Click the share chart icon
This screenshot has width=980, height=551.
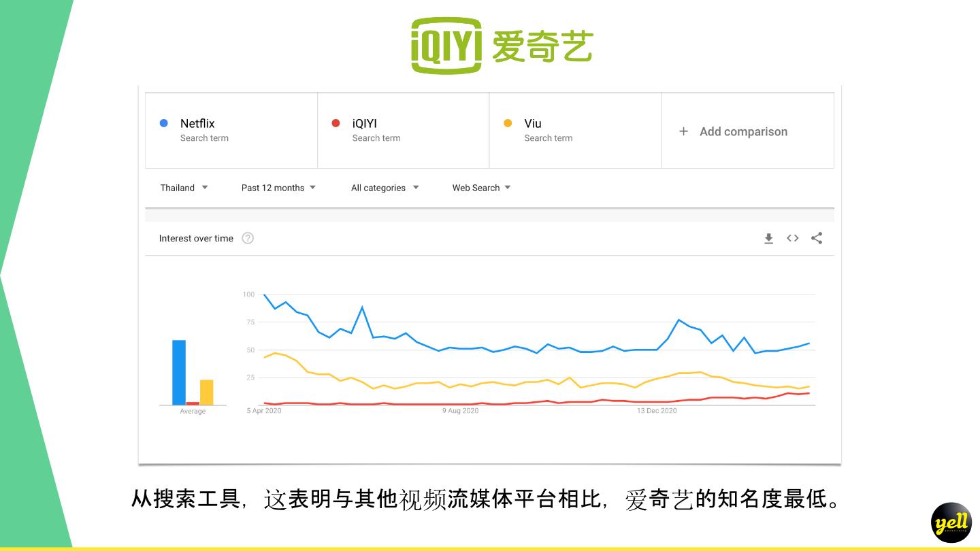[x=817, y=238]
